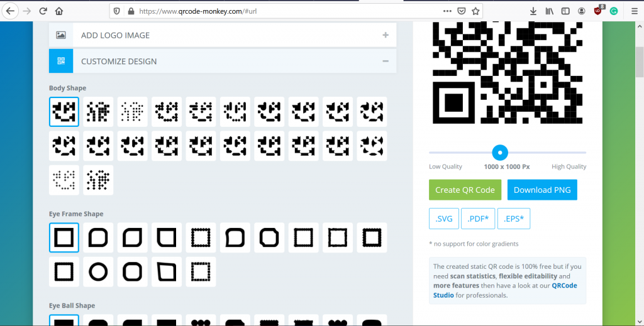Click the Download PNG button
The height and width of the screenshot is (326, 644).
[x=542, y=190]
